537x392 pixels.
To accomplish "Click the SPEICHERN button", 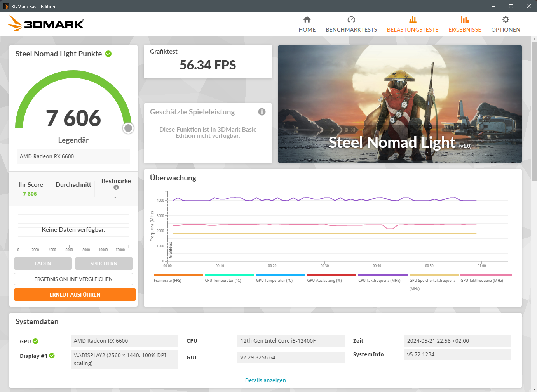I will [x=104, y=264].
